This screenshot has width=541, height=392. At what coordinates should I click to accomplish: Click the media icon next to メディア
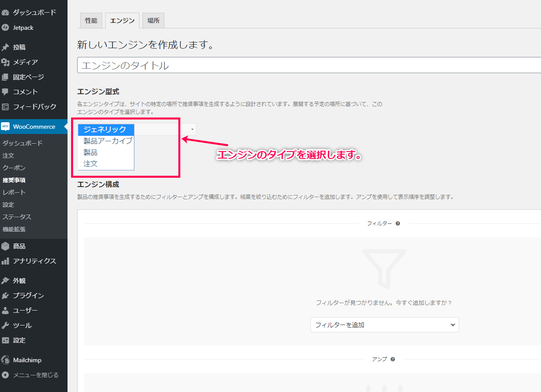point(5,62)
